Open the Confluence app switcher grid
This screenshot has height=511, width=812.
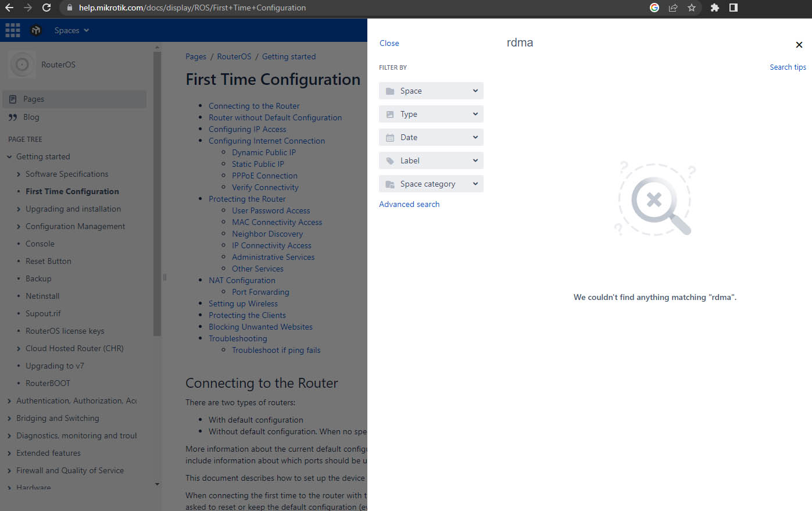[13, 30]
